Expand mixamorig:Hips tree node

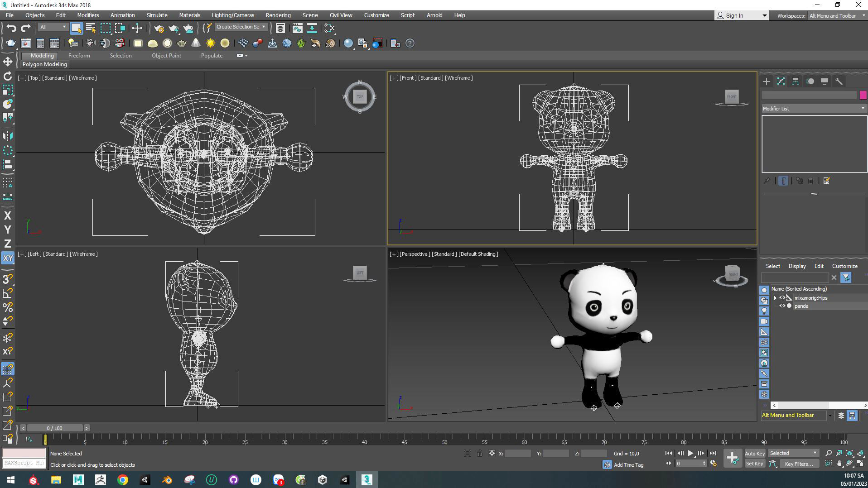click(x=775, y=298)
